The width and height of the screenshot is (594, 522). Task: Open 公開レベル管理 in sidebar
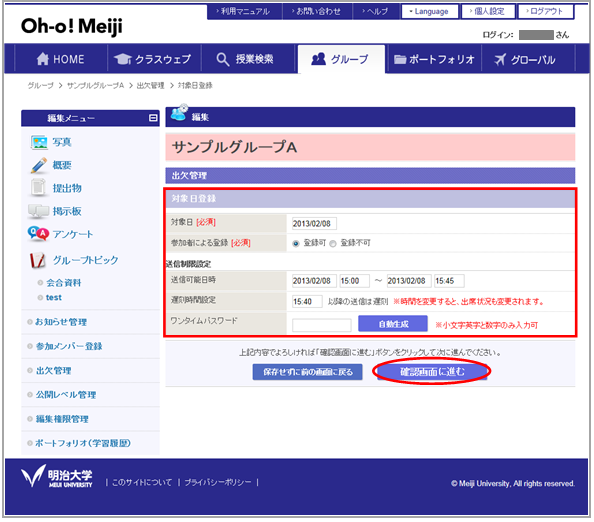pyautogui.click(x=66, y=395)
